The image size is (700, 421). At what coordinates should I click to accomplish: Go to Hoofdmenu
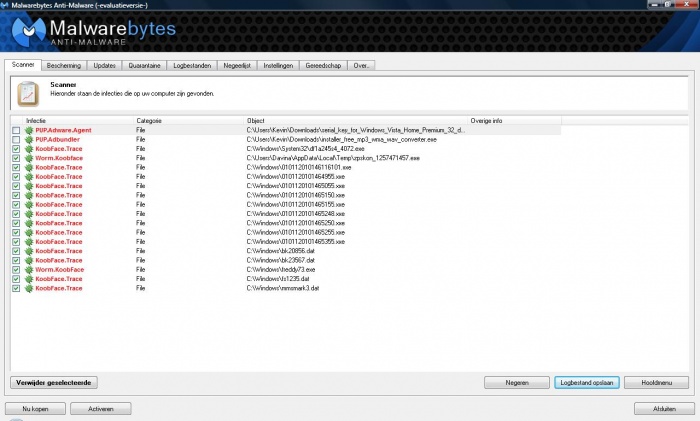(x=656, y=383)
